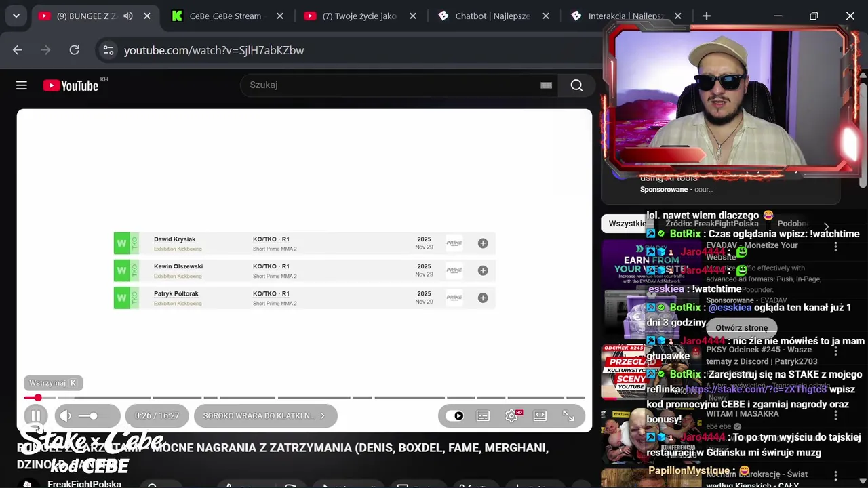Click the 'Otwórz stronę' ad button
868x488 pixels.
pyautogui.click(x=742, y=327)
